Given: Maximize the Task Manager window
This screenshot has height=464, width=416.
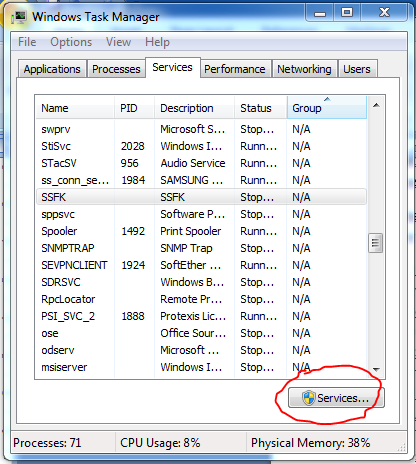Looking at the screenshot, I should pyautogui.click(x=347, y=13).
